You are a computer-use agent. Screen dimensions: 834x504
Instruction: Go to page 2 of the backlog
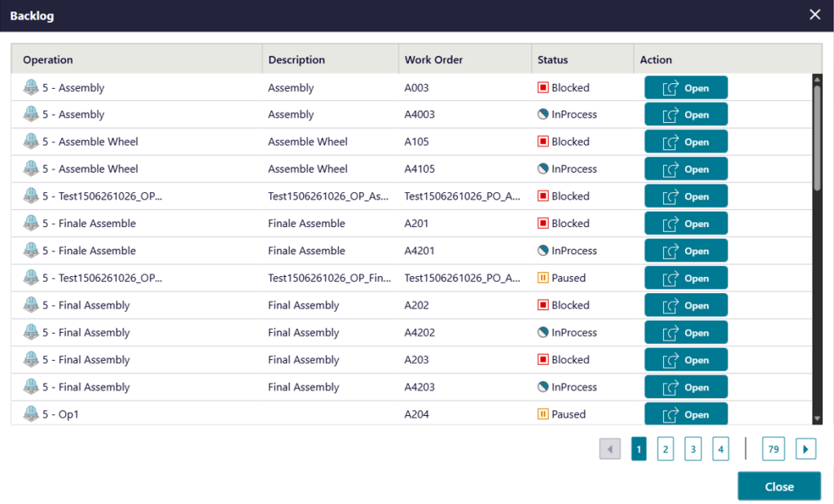click(665, 449)
